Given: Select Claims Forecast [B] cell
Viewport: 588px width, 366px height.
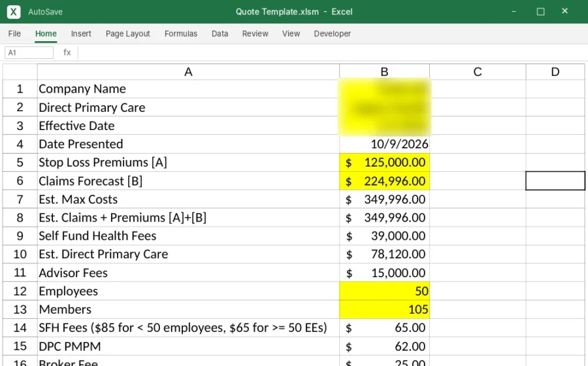Looking at the screenshot, I should coord(188,181).
